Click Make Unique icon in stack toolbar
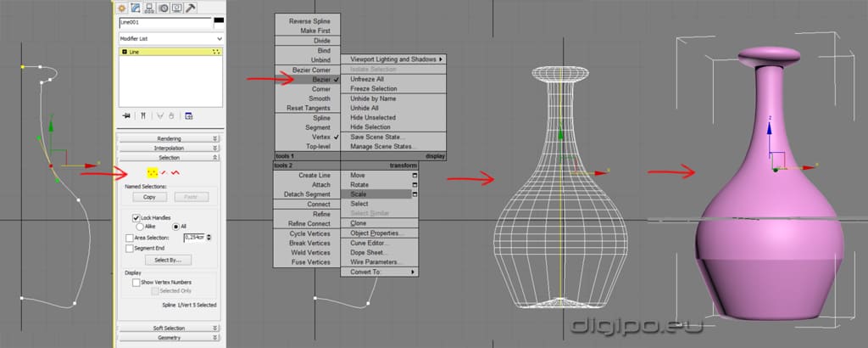Image resolution: width=868 pixels, height=348 pixels. pyautogui.click(x=160, y=115)
